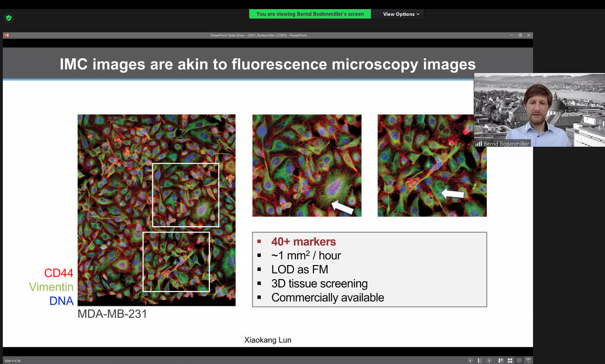Minimize the PowerPoint slideshow window

click(511, 35)
